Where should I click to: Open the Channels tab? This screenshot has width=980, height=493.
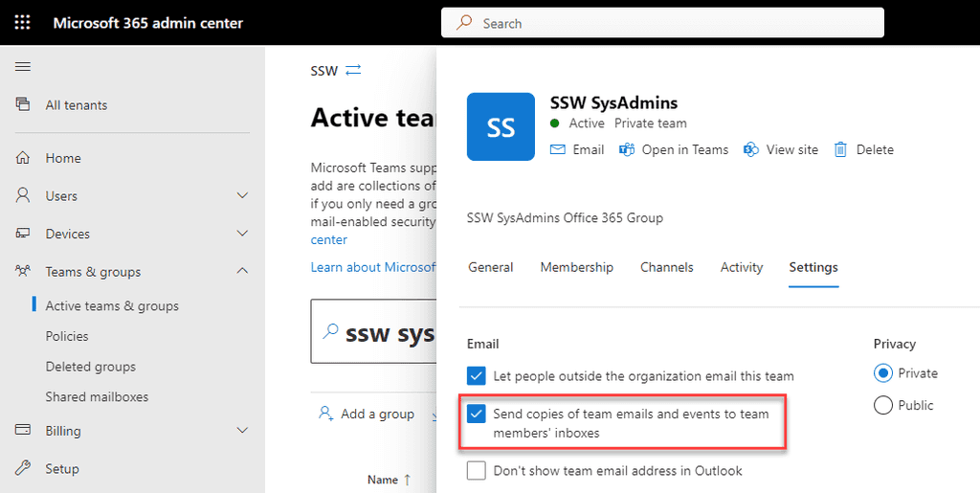[x=666, y=267]
